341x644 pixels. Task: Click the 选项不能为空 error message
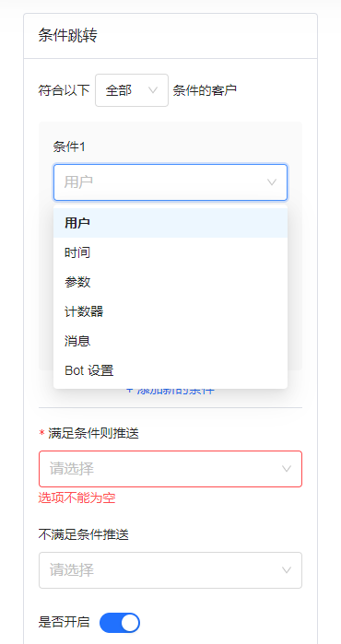pyautogui.click(x=76, y=498)
